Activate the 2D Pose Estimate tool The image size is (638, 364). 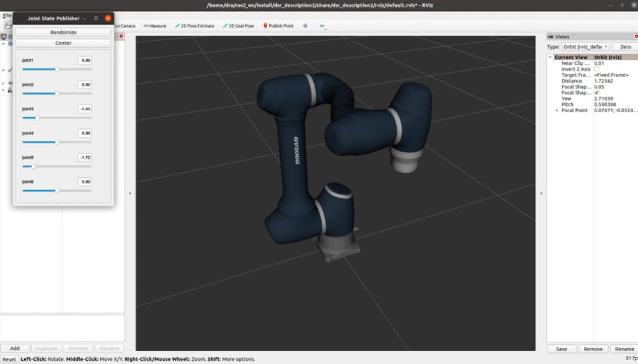pos(195,26)
